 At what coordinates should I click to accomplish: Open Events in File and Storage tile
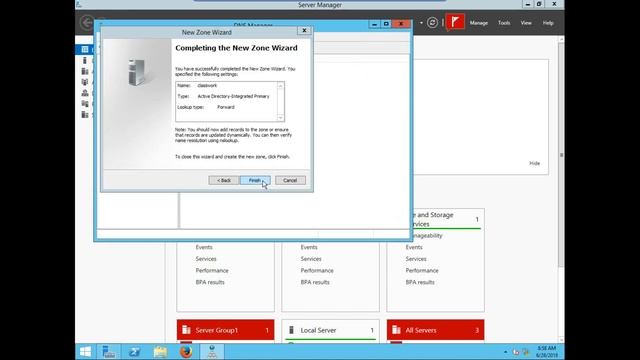point(414,247)
